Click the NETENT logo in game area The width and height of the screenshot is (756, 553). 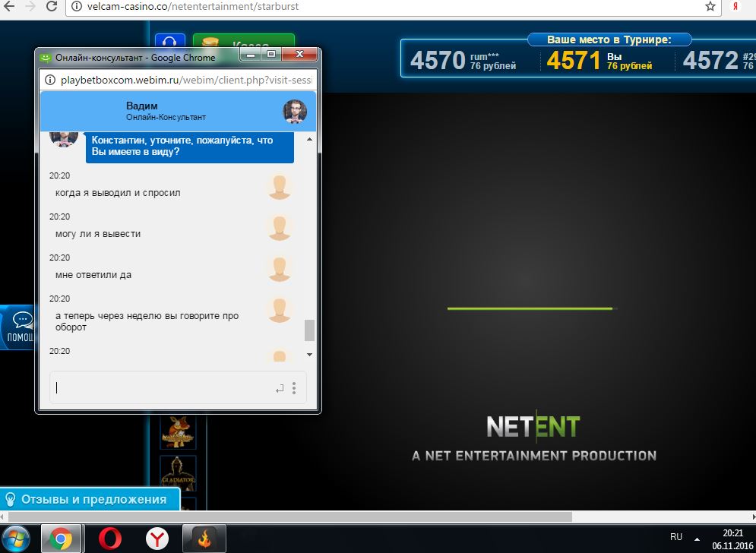point(533,427)
